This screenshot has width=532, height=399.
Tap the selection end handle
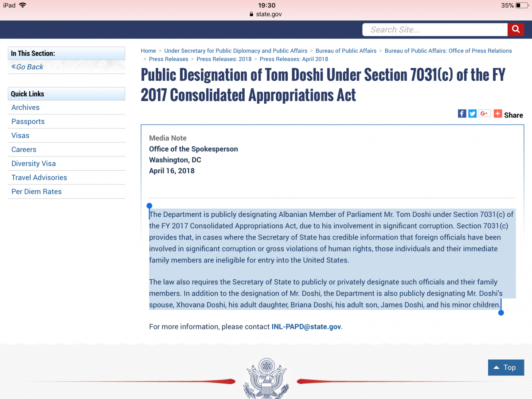pyautogui.click(x=501, y=313)
